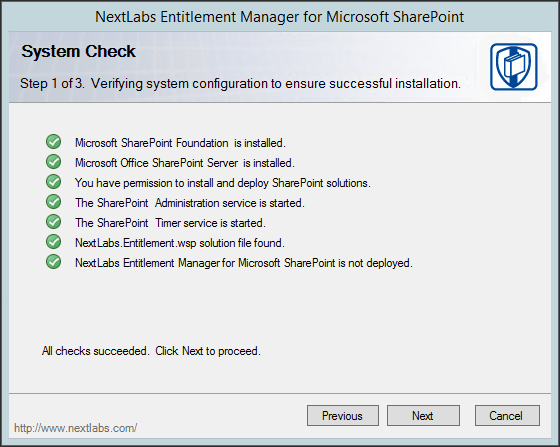Viewport: 560px width, 447px height.
Task: Select 'The SharePoint Timer service is started' text
Action: [x=170, y=223]
